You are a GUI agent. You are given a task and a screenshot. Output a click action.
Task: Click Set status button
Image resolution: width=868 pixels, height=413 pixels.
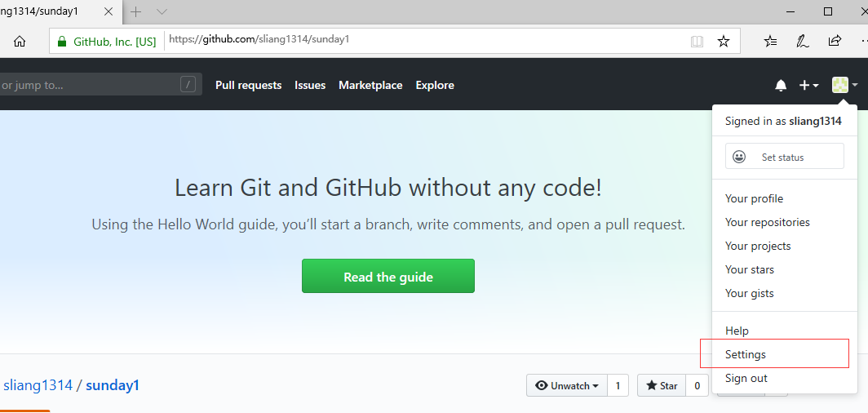coord(785,157)
